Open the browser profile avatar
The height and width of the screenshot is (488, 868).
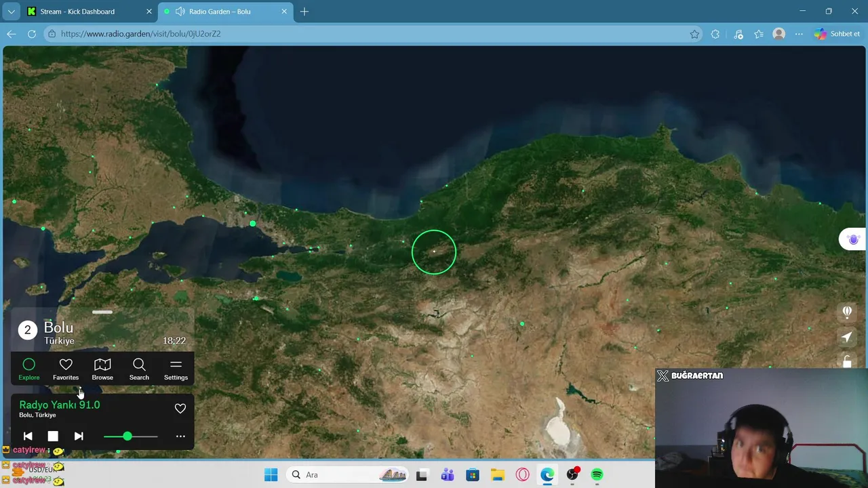coord(779,34)
